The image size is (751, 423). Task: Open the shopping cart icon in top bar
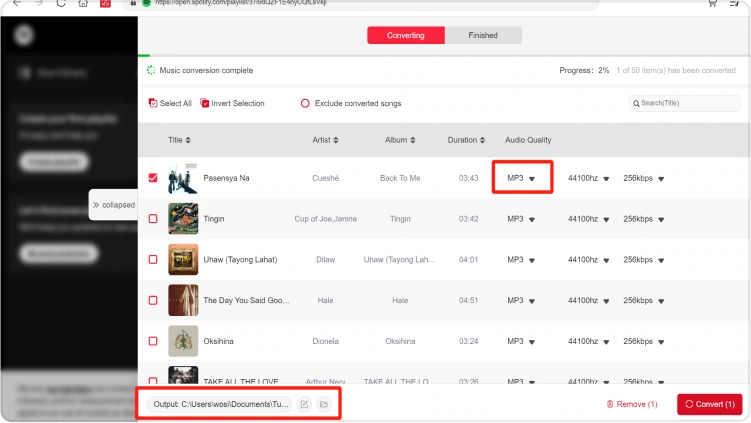tap(712, 3)
